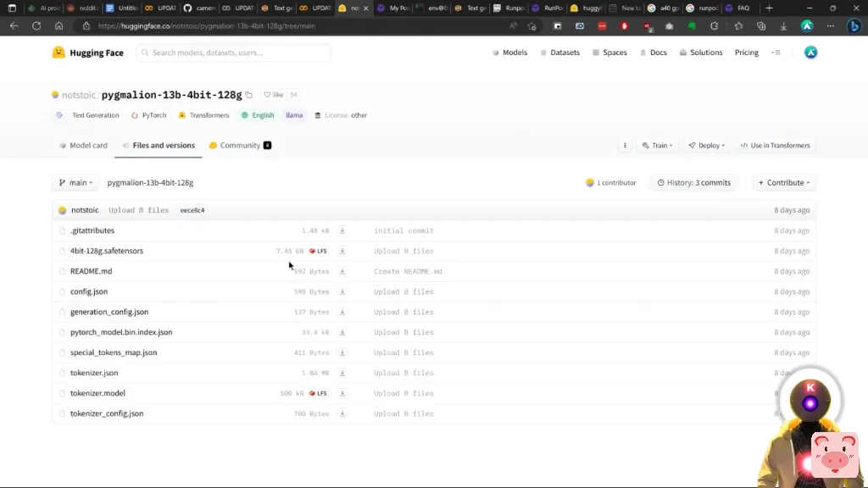868x488 pixels.
Task: Open the browser collections icon
Action: click(761, 26)
